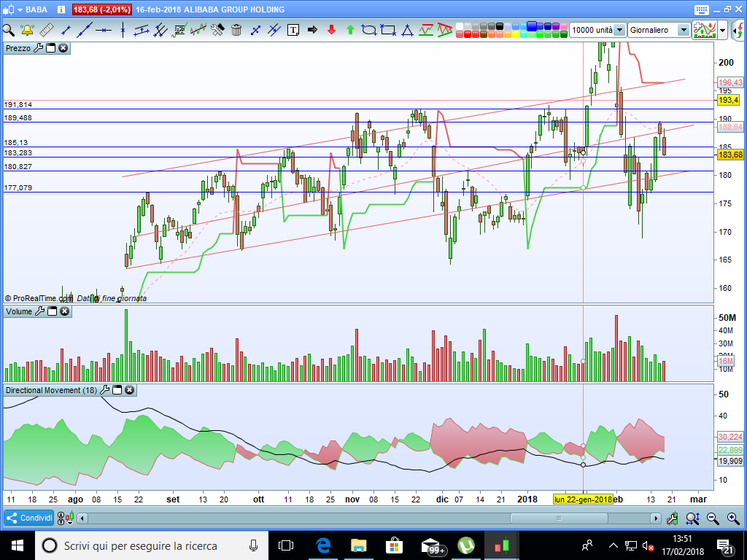Pick the pink color swatch
The height and width of the screenshot is (560, 747).
564,26
